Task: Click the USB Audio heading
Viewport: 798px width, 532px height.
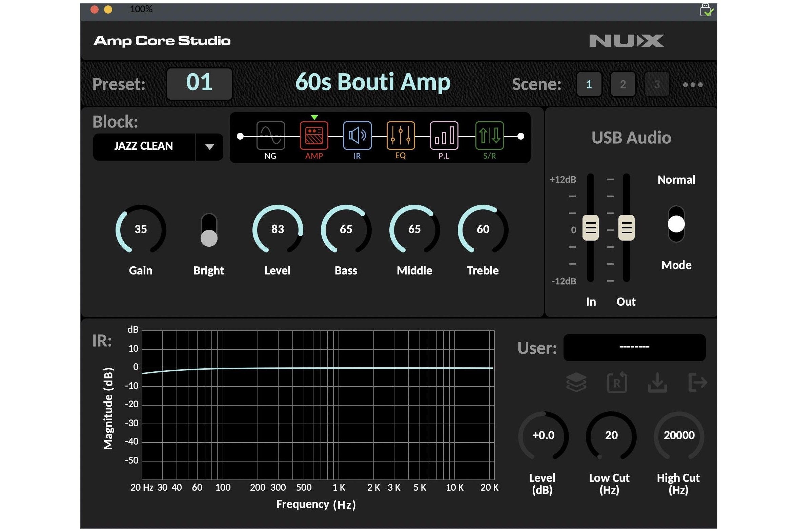Action: [x=631, y=138]
